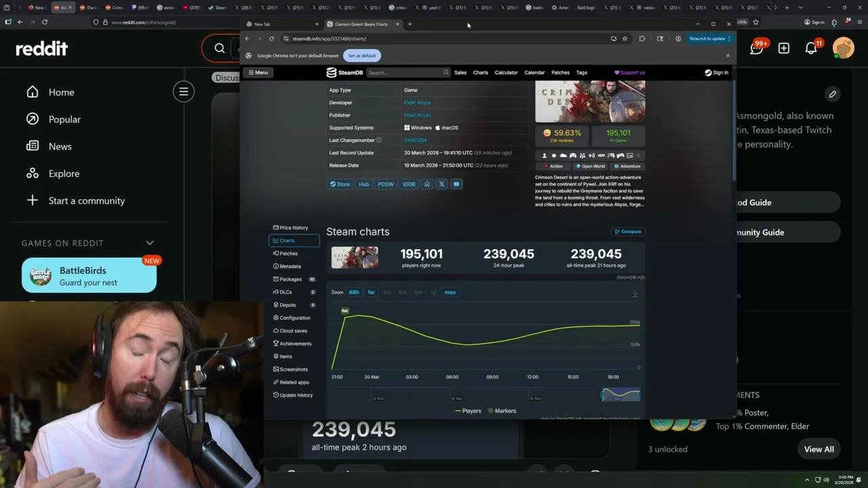This screenshot has width=868, height=488.
Task: Click the Compare button
Action: pos(628,232)
